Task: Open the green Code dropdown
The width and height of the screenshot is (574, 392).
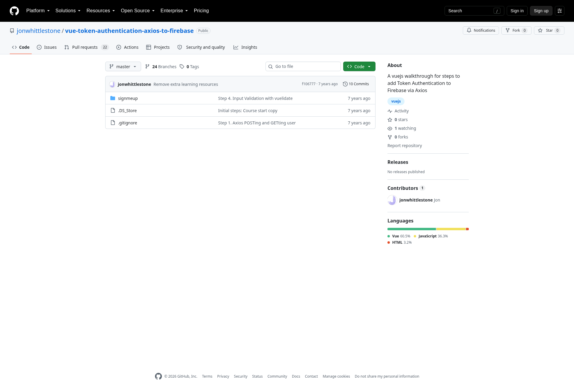Action: [x=359, y=66]
